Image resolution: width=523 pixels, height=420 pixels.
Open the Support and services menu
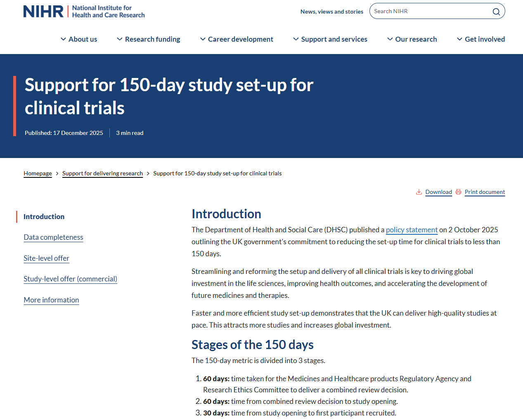pyautogui.click(x=330, y=39)
